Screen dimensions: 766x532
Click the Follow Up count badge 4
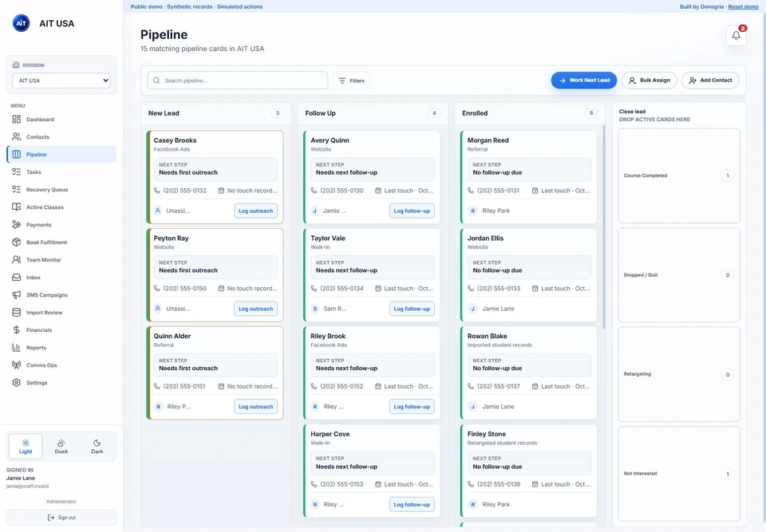[434, 112]
